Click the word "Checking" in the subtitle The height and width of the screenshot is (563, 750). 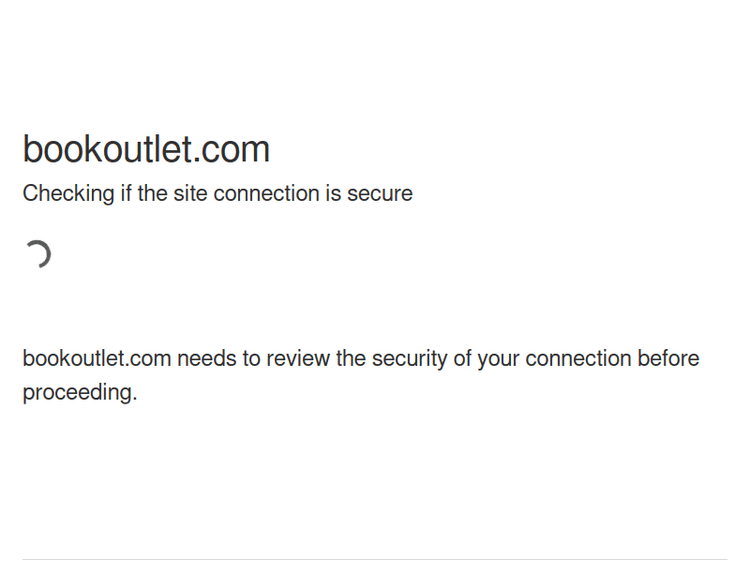(x=68, y=194)
